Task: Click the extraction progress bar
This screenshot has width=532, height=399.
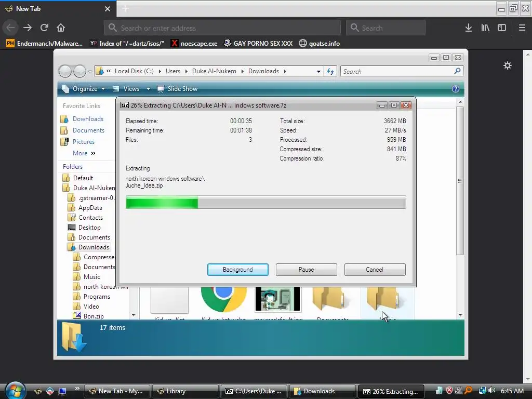Action: [265, 202]
